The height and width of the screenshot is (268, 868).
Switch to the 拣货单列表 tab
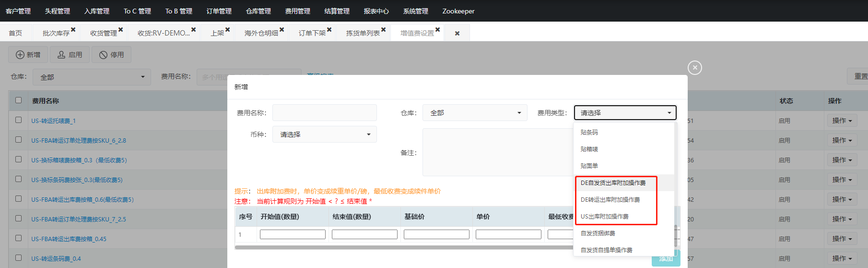363,33
